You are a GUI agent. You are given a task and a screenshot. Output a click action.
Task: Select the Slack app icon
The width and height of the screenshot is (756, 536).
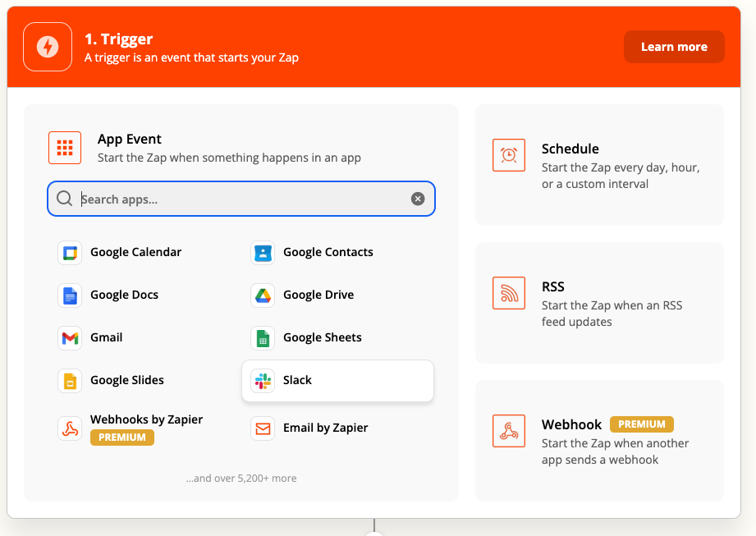[x=263, y=381]
